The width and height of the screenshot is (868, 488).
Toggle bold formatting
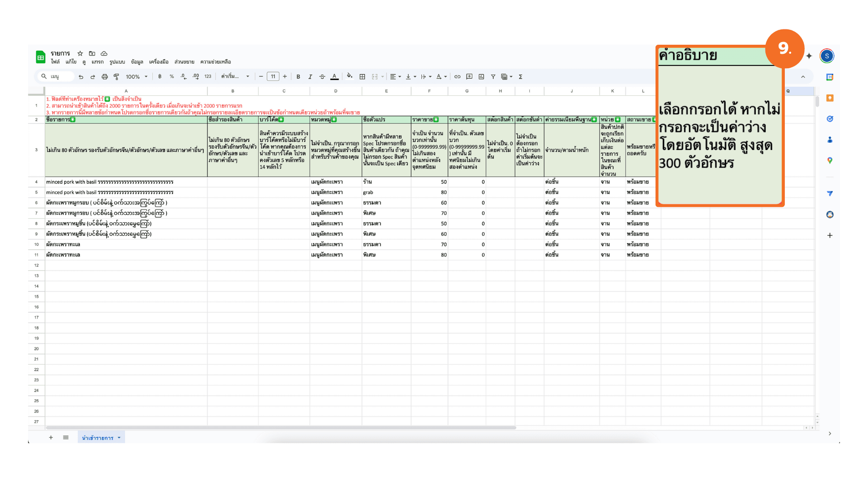tap(298, 77)
